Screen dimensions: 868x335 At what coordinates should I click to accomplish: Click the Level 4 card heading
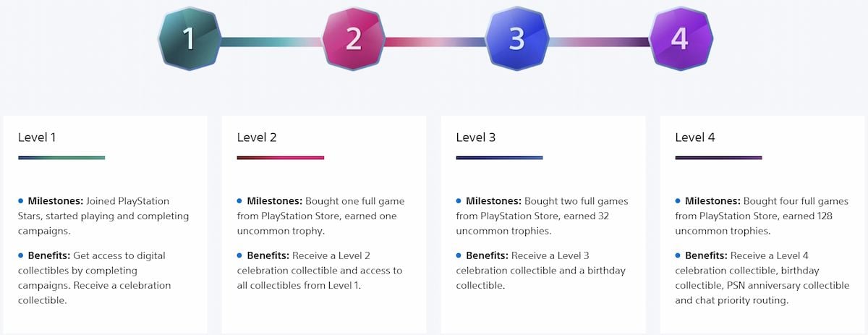[695, 137]
